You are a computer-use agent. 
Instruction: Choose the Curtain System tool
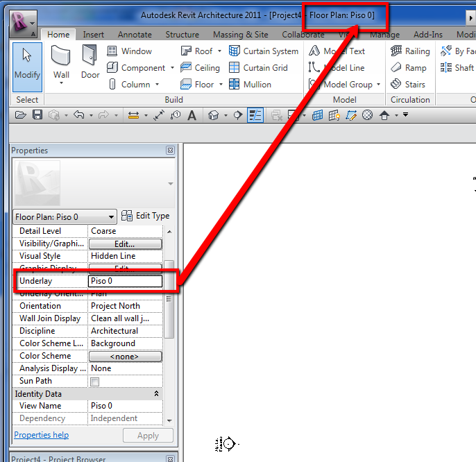tap(264, 51)
